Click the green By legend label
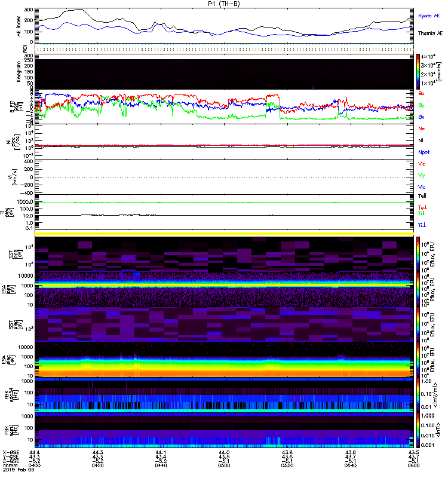Viewport: 448px width, 478px height. 422,105
